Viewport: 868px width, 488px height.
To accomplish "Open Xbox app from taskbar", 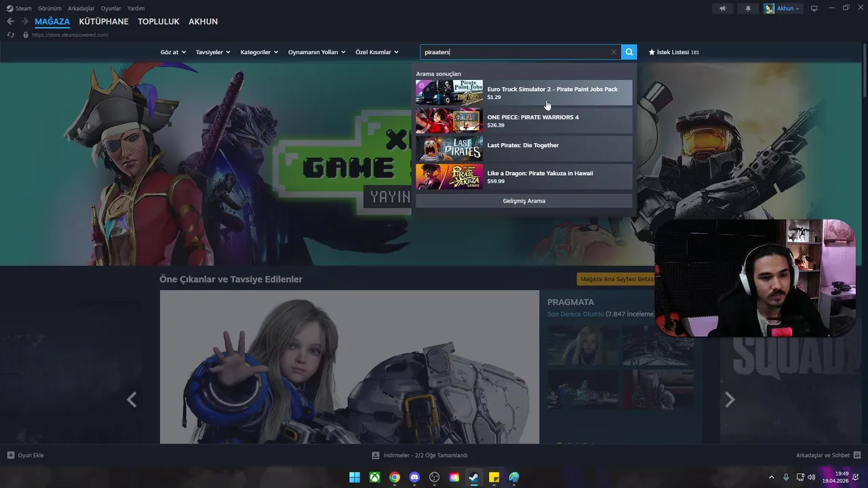I will [374, 477].
